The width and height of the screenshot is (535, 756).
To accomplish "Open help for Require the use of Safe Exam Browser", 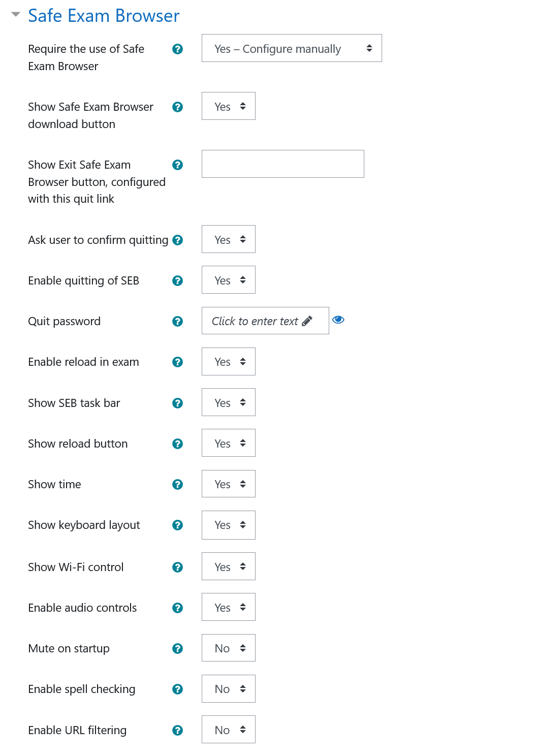I will tap(177, 49).
